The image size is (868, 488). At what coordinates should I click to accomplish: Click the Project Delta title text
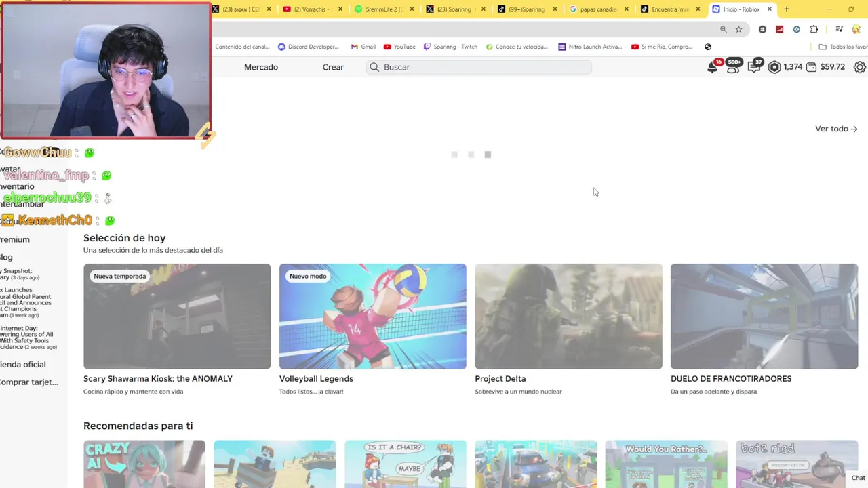click(500, 379)
